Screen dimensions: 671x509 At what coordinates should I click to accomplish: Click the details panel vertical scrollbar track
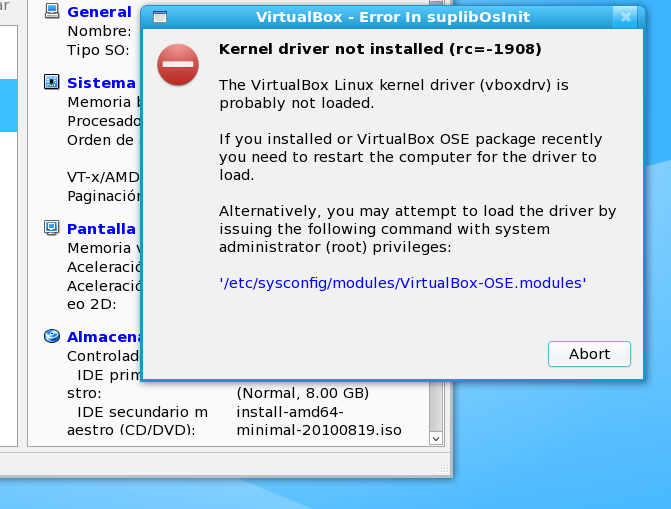pyautogui.click(x=436, y=407)
